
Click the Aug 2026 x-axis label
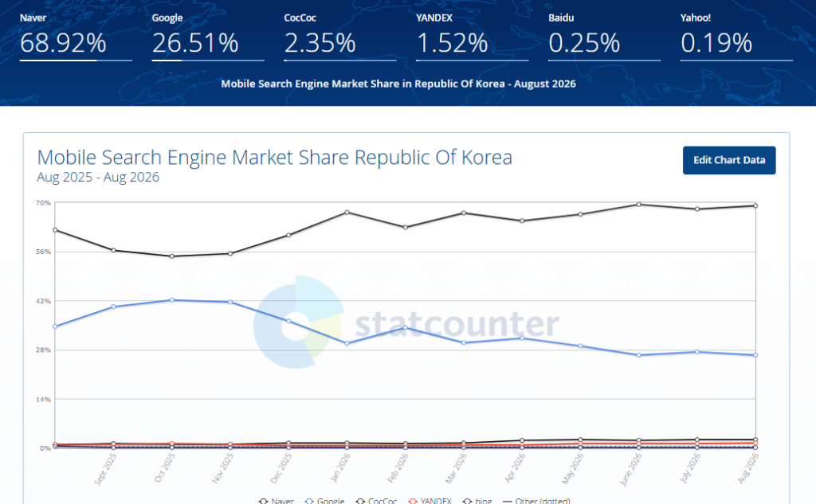[747, 468]
